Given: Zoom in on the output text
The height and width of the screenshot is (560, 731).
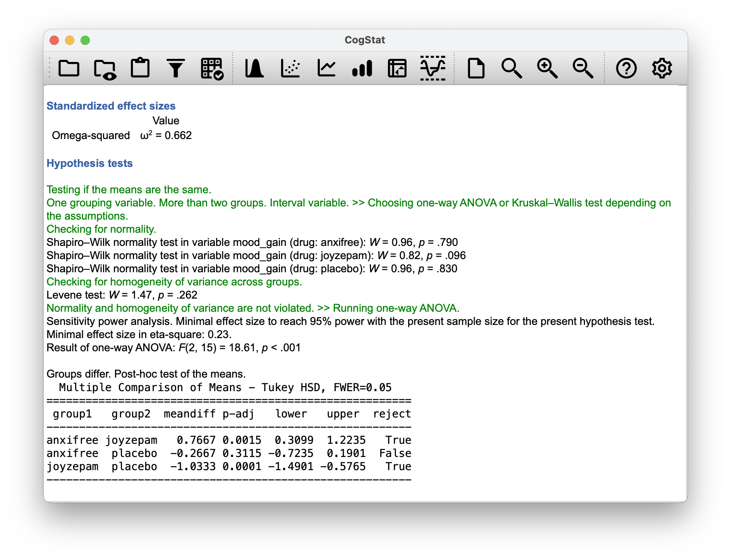Looking at the screenshot, I should [x=547, y=68].
